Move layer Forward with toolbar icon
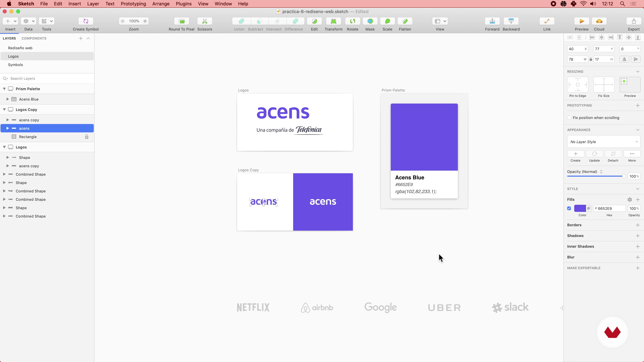This screenshot has width=644, height=362. point(492,21)
